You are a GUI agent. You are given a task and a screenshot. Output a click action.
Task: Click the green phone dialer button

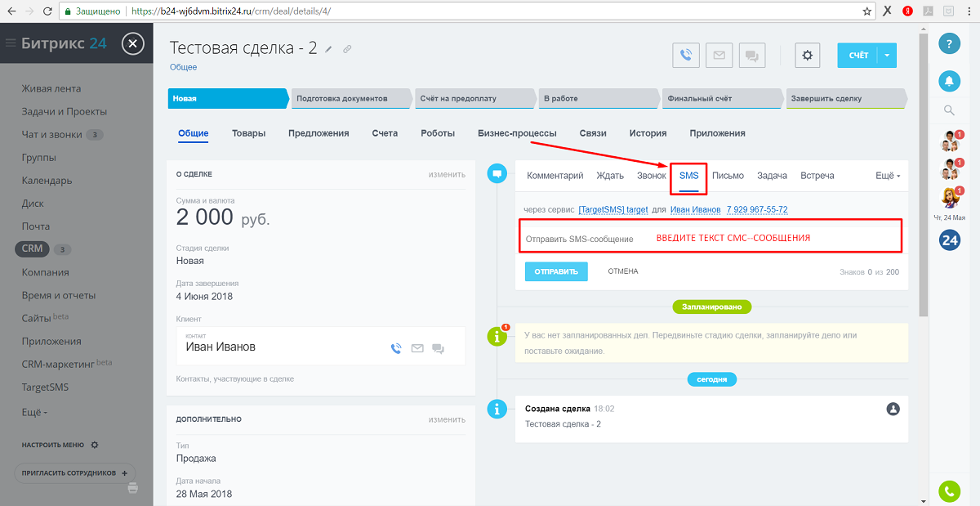coord(949,491)
